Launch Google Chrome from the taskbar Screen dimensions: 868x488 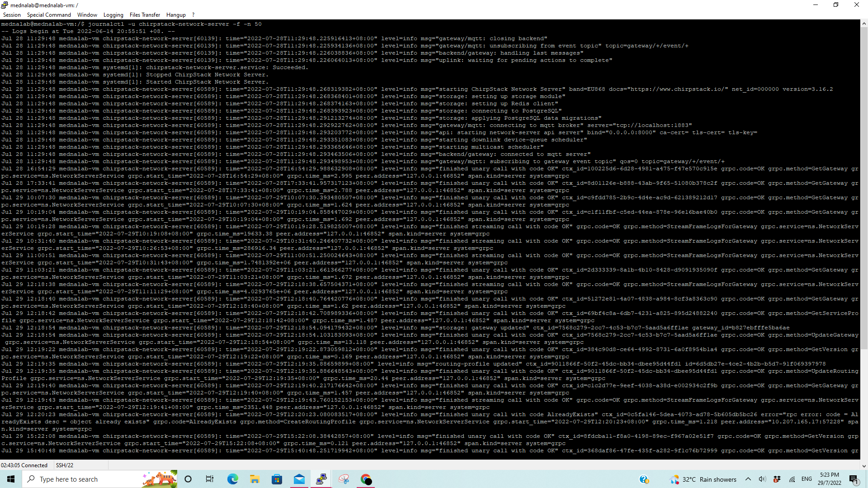click(366, 479)
